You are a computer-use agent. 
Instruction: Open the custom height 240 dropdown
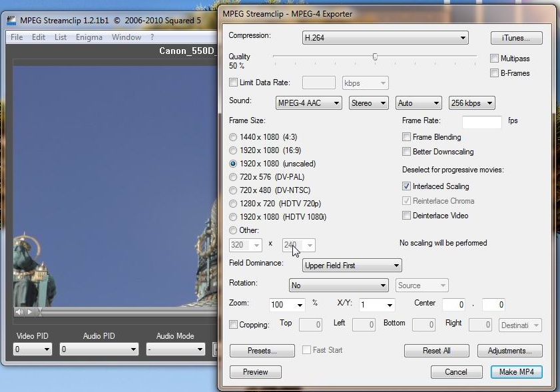tap(299, 246)
